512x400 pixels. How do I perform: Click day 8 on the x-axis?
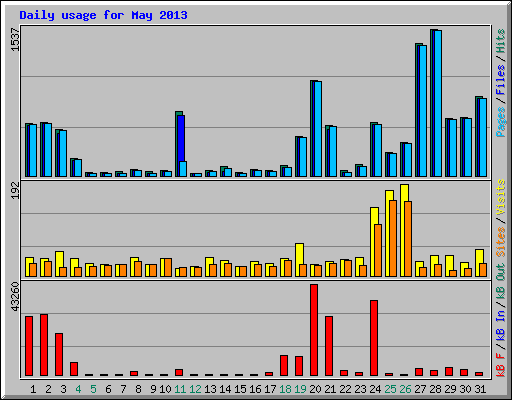click(138, 389)
